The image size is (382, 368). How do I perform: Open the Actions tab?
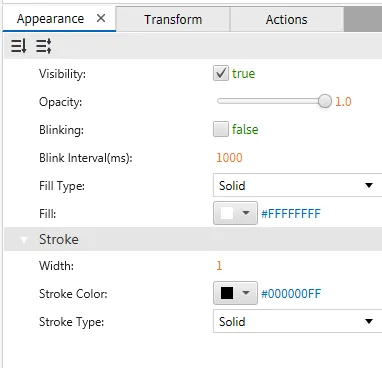coord(287,19)
